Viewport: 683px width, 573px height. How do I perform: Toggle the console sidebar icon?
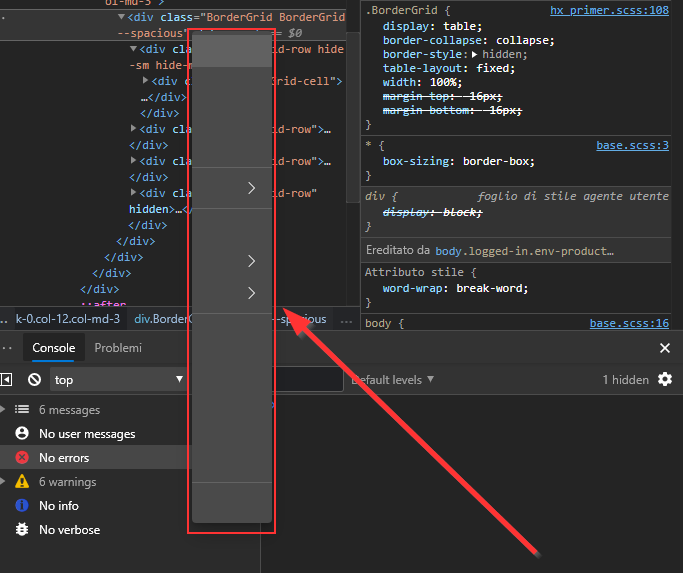point(7,380)
